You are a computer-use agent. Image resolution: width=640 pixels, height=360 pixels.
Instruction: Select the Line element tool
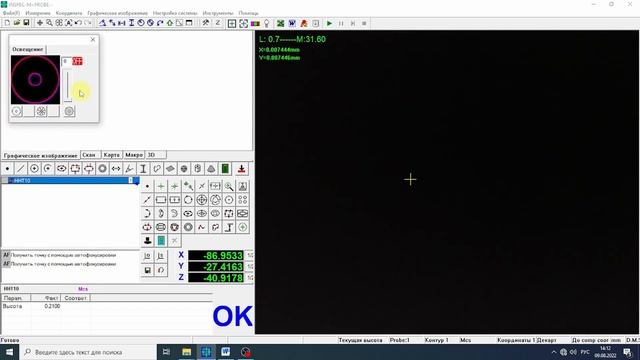(x=21, y=169)
